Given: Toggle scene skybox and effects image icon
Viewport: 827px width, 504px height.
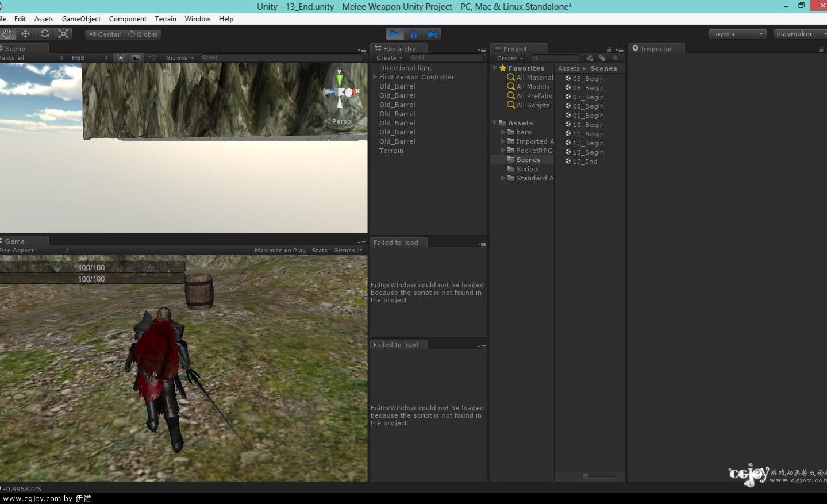Looking at the screenshot, I should (136, 57).
